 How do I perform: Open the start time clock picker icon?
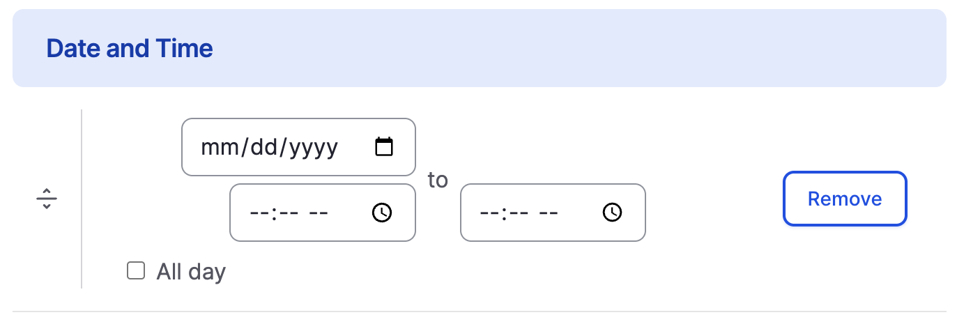(382, 213)
